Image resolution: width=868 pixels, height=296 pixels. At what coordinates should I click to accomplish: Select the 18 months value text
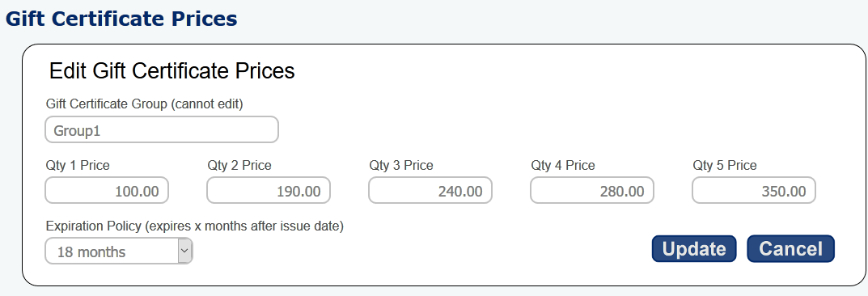coord(91,252)
